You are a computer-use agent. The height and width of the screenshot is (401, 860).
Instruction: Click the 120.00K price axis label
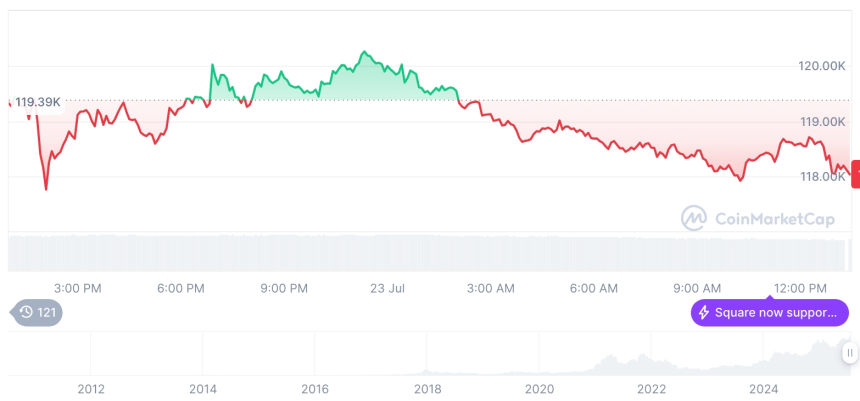[x=822, y=66]
